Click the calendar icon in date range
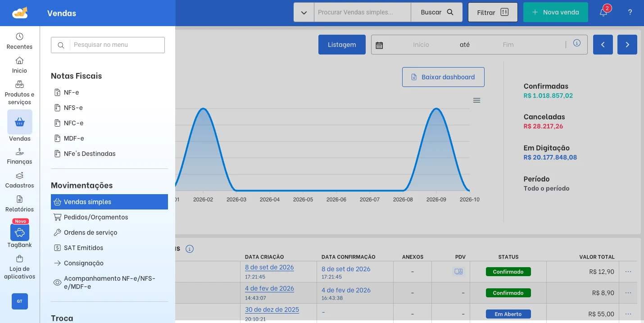This screenshot has width=644, height=323. (379, 45)
